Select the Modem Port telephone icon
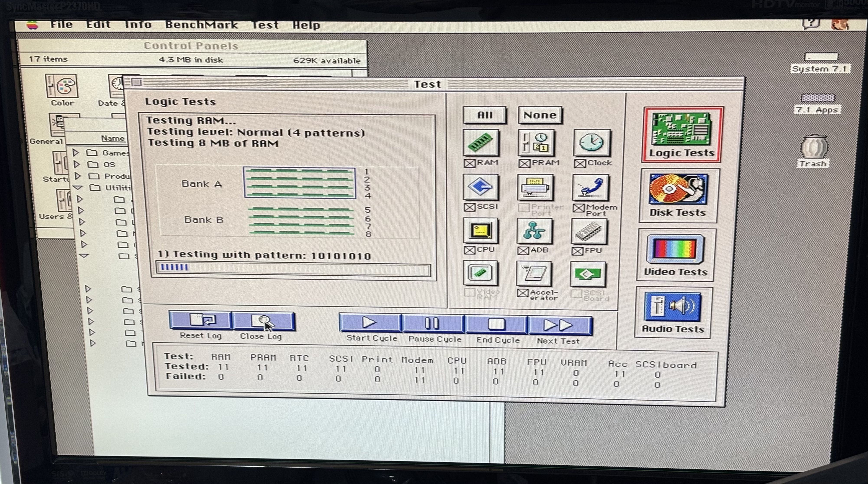Viewport: 868px width, 484px height. pos(590,187)
